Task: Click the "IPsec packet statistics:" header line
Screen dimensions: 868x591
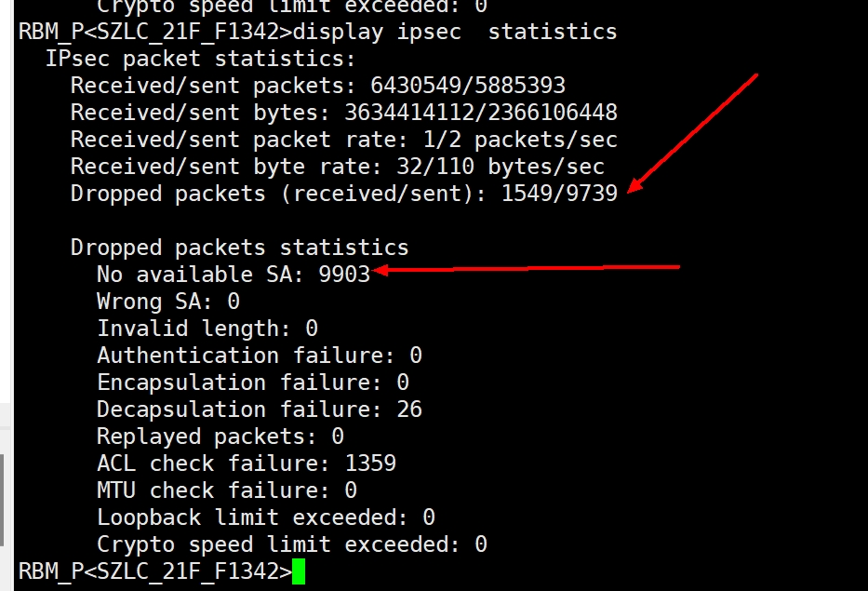Action: (x=200, y=59)
